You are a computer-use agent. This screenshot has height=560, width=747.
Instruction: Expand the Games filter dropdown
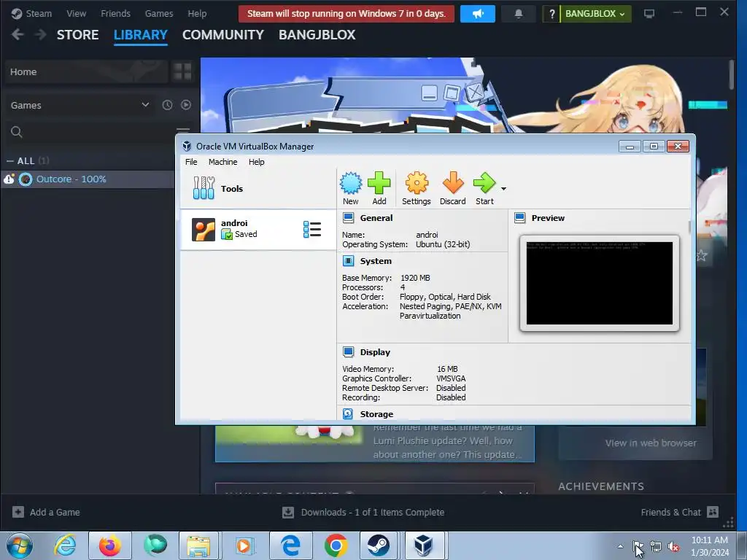click(80, 105)
